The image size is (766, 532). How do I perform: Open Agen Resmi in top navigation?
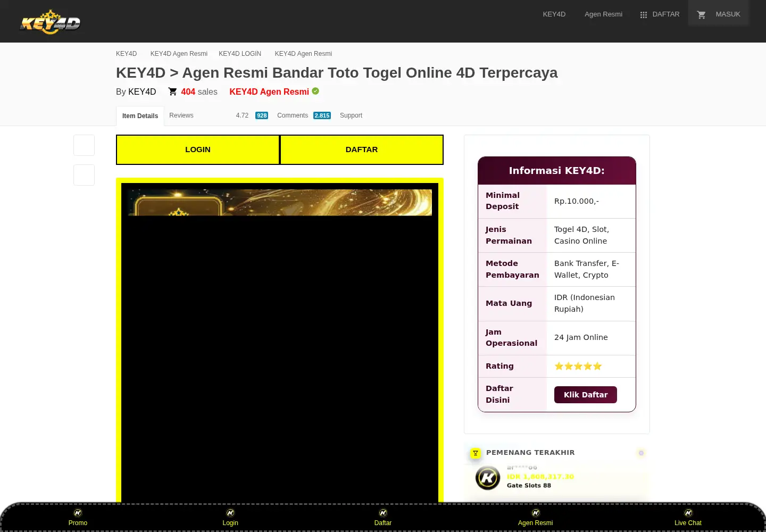point(603,14)
